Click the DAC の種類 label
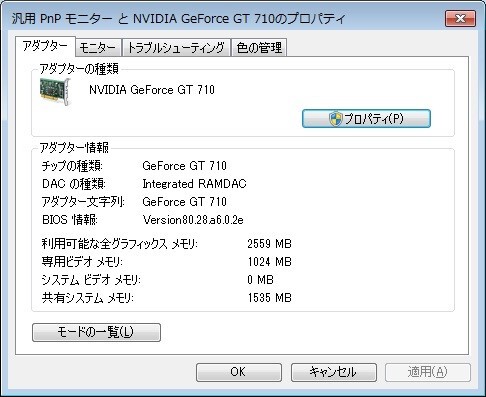 click(74, 184)
